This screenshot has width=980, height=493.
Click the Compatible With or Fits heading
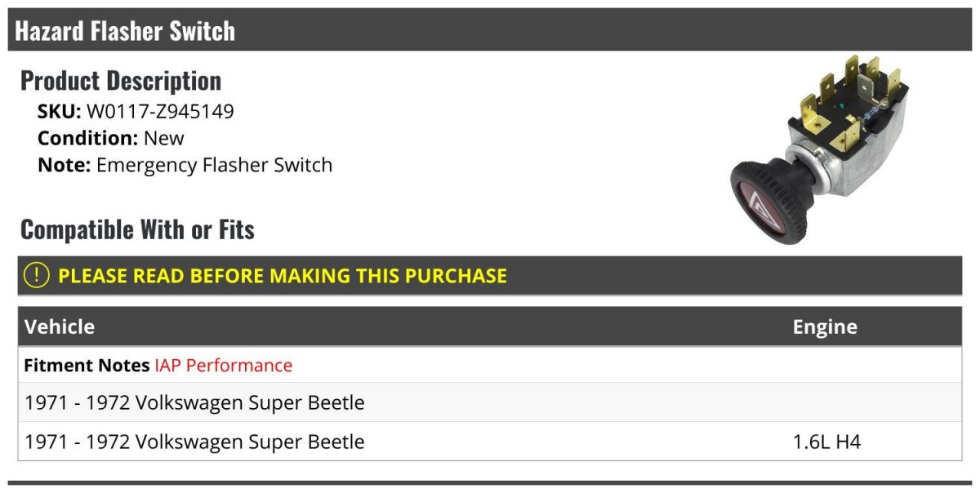(x=137, y=229)
